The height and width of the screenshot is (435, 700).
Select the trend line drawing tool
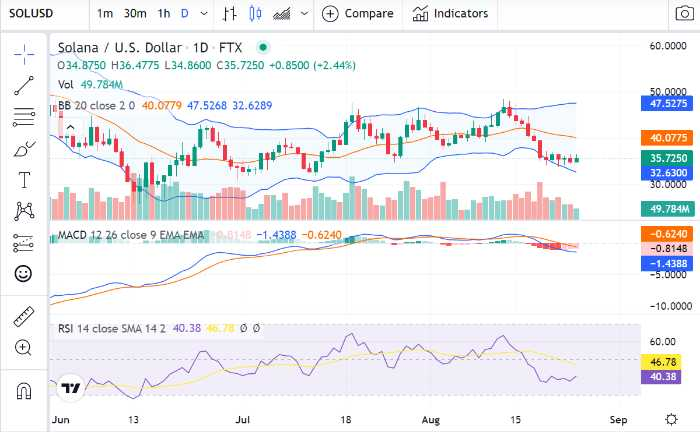[24, 85]
